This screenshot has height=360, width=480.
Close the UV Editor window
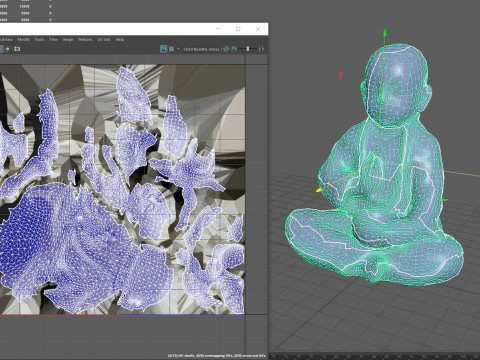pos(258,29)
